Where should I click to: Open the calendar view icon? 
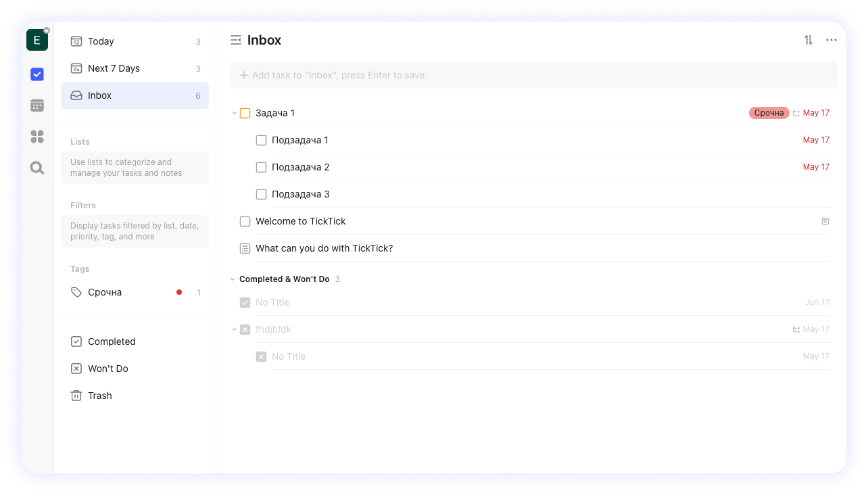click(37, 105)
